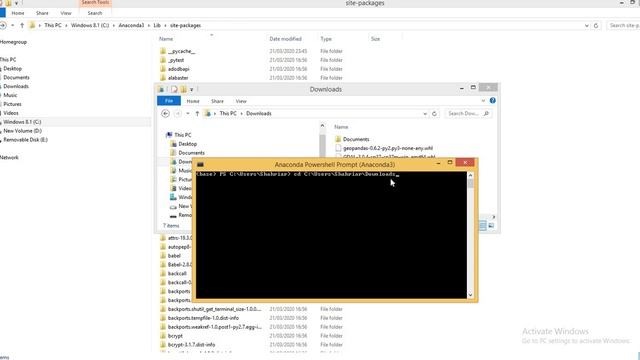
Task: Select New Volume (D:) in left pane
Action: (22, 131)
